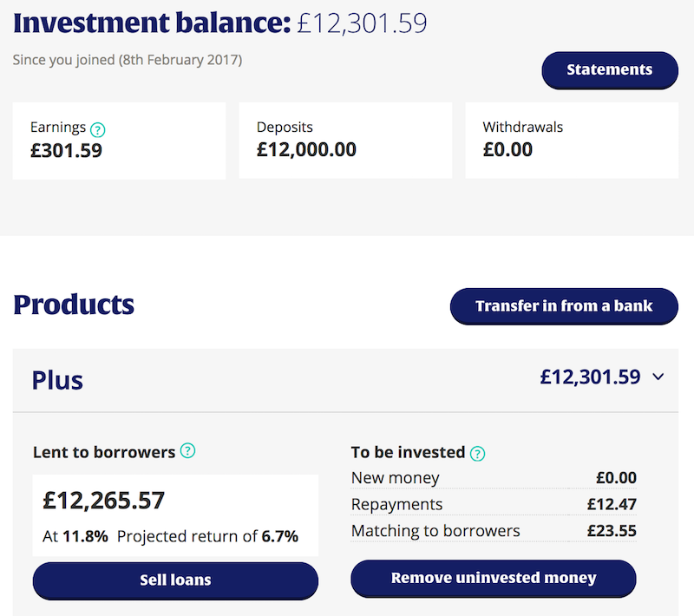Click the Earnings card amount £301.59
This screenshot has width=694, height=616.
click(x=66, y=150)
